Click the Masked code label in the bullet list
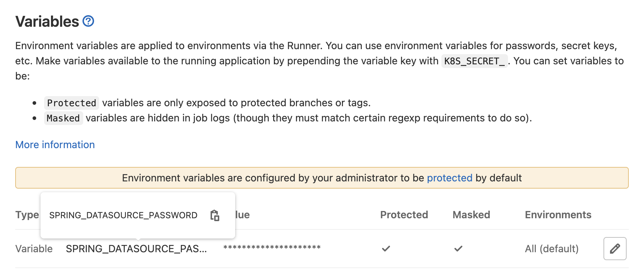This screenshot has height=271, width=644. tap(63, 118)
